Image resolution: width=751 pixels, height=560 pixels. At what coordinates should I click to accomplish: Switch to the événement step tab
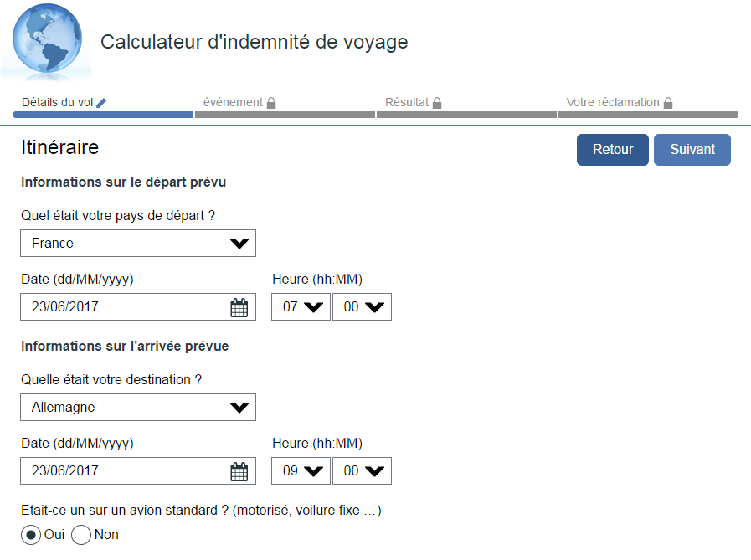[234, 103]
